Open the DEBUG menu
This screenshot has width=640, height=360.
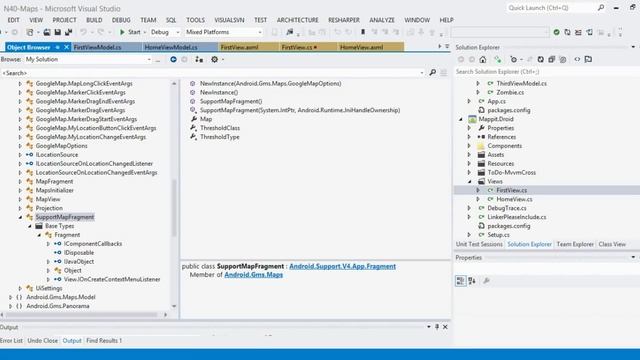(121, 20)
